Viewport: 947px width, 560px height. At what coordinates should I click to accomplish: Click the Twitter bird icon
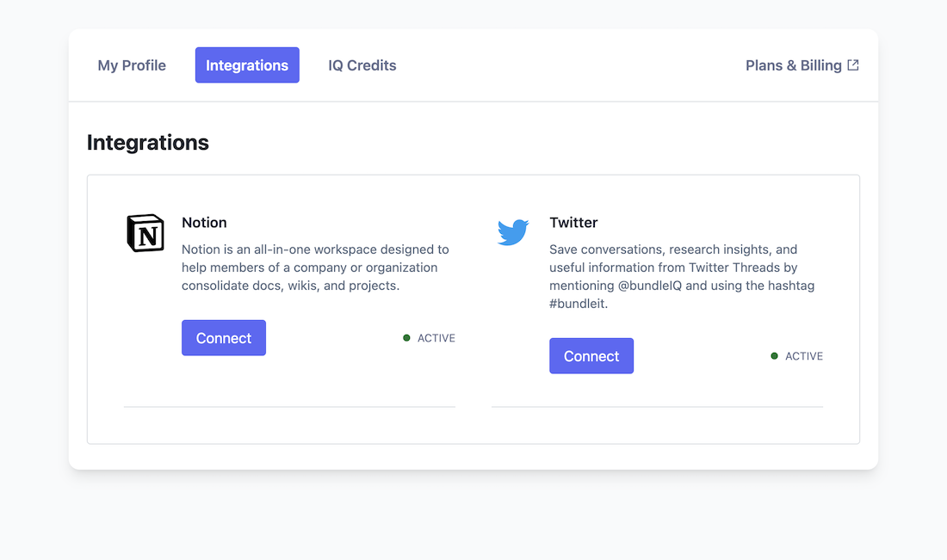point(513,232)
